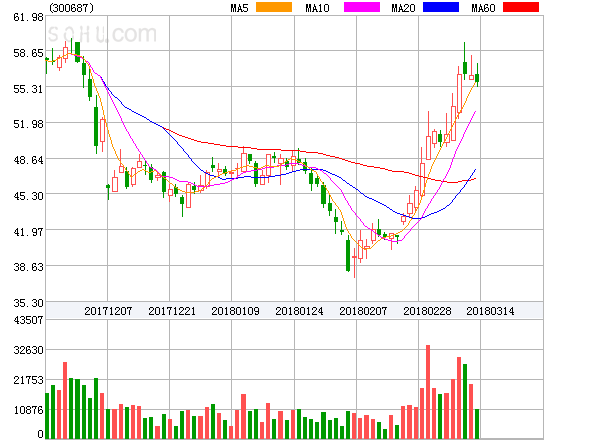
Task: Click the 55.31 price axis label
Action: pyautogui.click(x=29, y=89)
